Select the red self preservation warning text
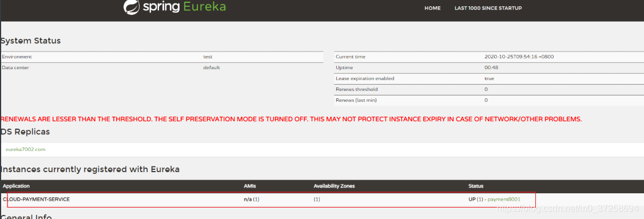This screenshot has height=219, width=644. [291, 120]
